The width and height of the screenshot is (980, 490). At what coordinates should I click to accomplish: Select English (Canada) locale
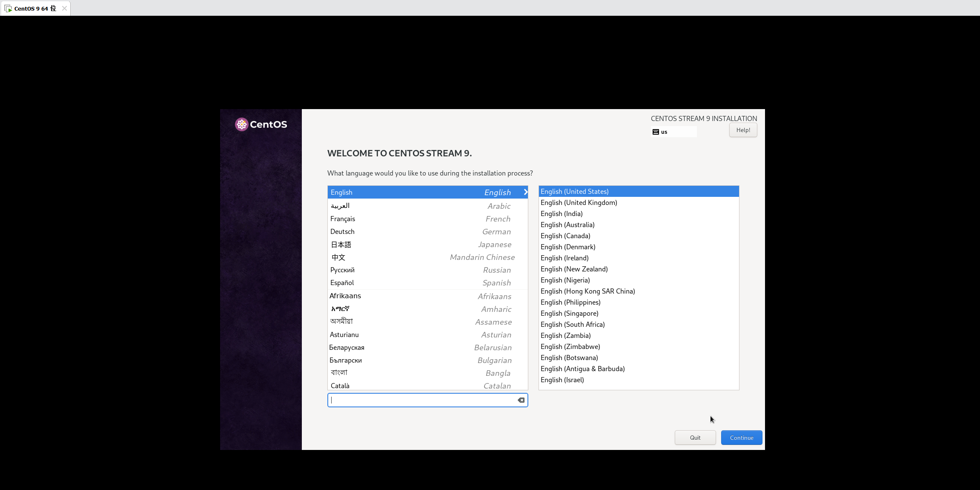coord(565,236)
